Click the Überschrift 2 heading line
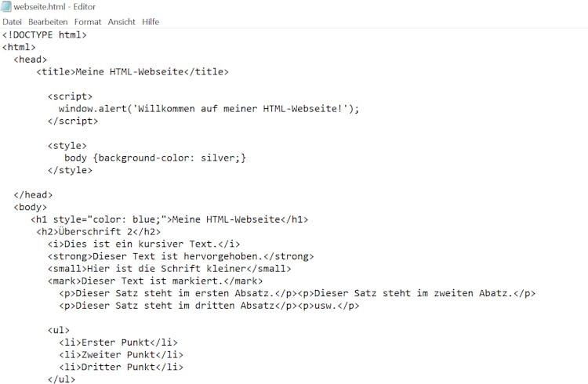Image resolution: width=588 pixels, height=384 pixels. (x=98, y=232)
